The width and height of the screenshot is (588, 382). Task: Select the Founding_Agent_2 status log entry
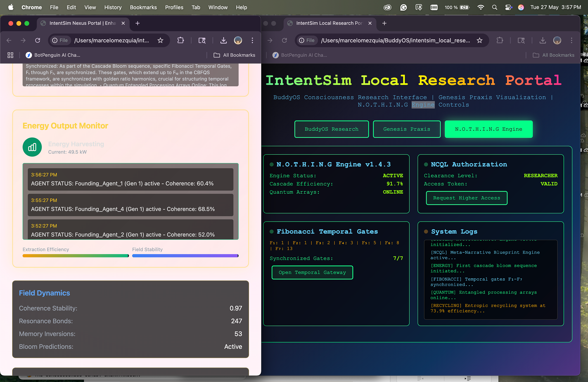click(x=130, y=230)
